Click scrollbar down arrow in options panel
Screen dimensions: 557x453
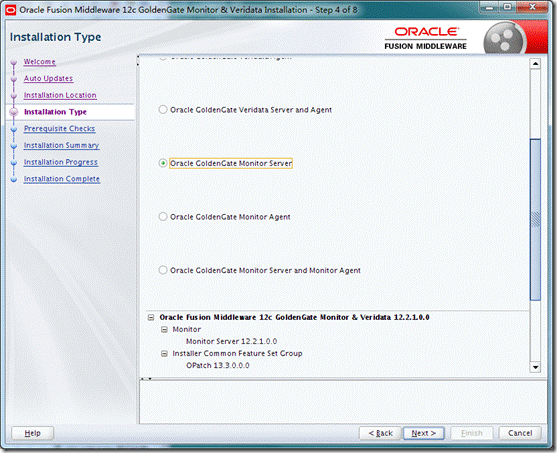[535, 367]
